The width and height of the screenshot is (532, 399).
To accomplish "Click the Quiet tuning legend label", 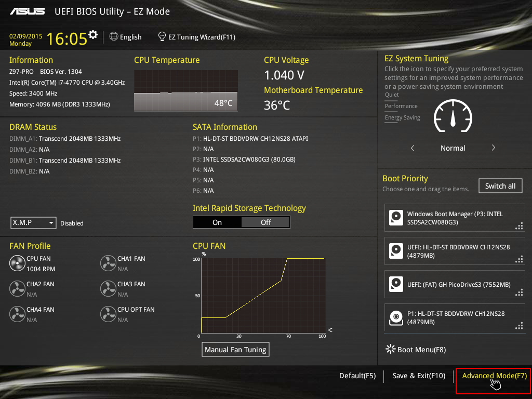I will click(x=392, y=95).
